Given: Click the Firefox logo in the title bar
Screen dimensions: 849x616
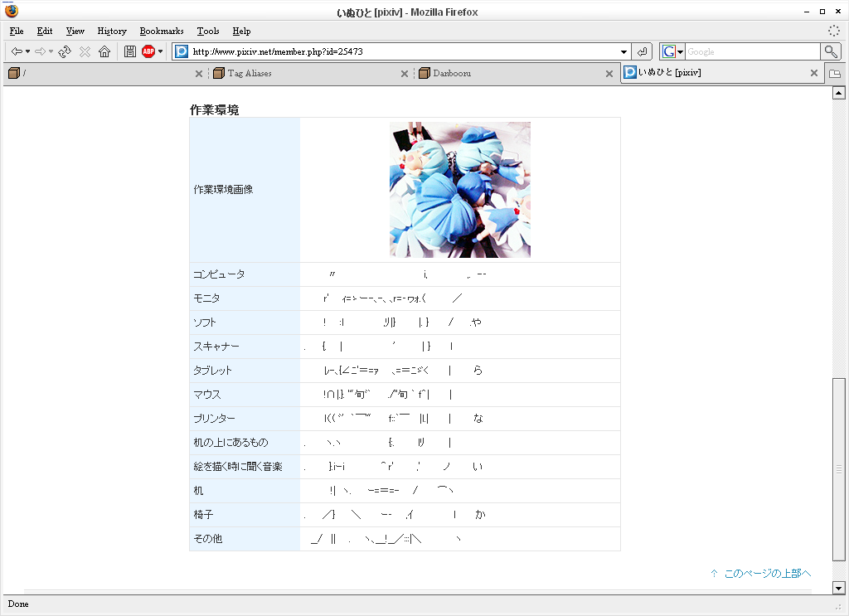Looking at the screenshot, I should pyautogui.click(x=10, y=12).
